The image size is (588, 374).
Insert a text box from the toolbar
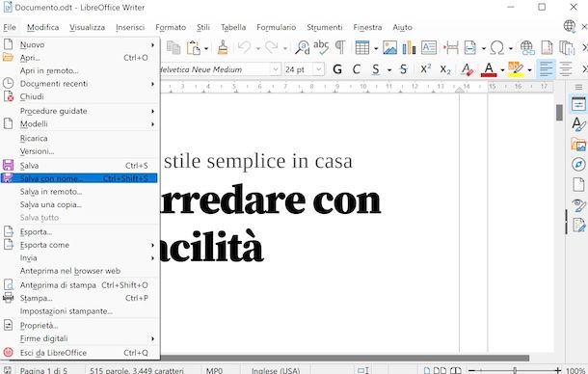coord(429,47)
